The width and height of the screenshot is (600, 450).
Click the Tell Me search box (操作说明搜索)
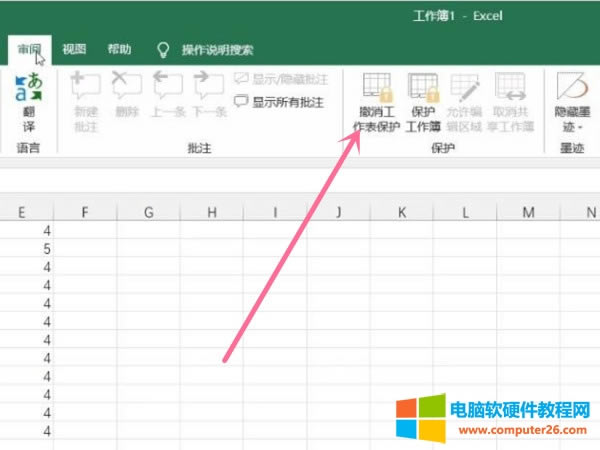tap(216, 49)
